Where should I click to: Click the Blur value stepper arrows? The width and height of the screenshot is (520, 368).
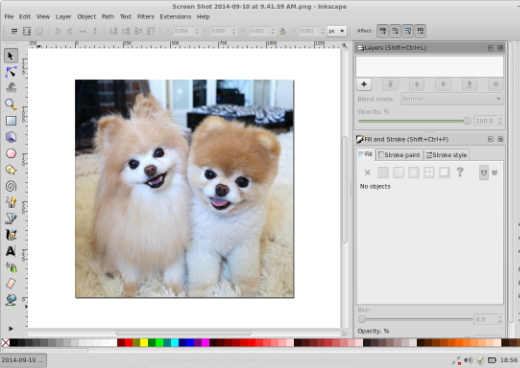click(500, 319)
